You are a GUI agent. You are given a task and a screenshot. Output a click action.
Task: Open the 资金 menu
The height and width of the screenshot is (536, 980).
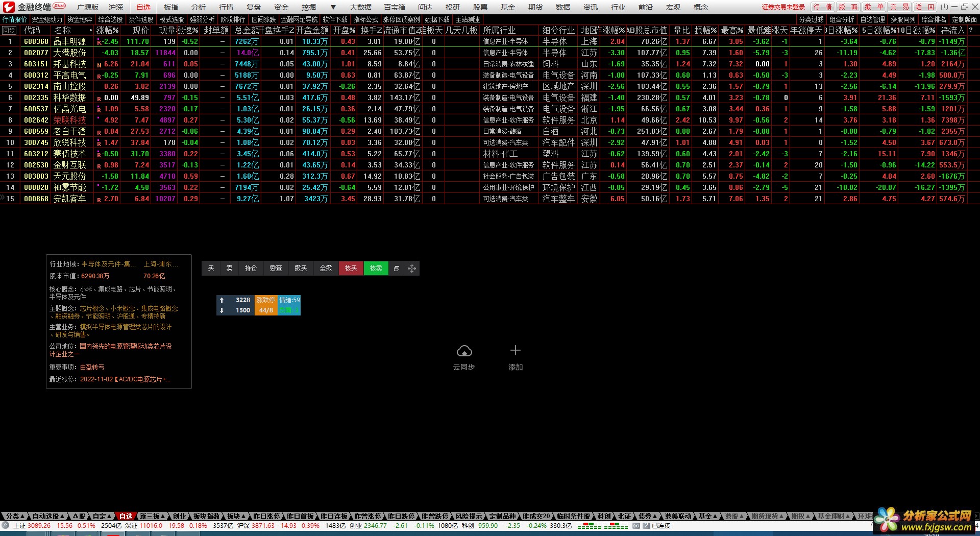[x=281, y=7]
